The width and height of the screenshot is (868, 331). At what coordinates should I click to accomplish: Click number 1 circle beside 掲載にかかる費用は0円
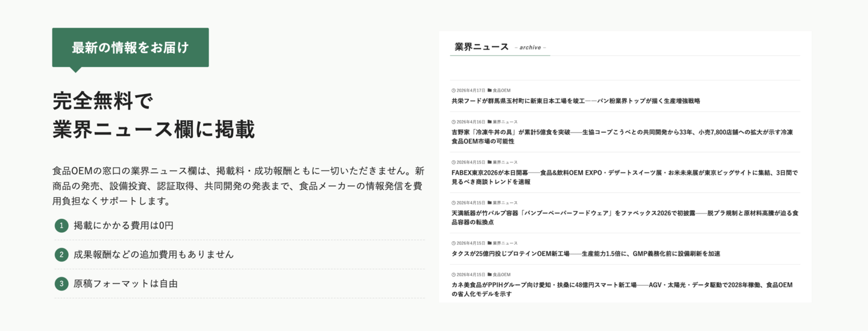click(x=61, y=225)
